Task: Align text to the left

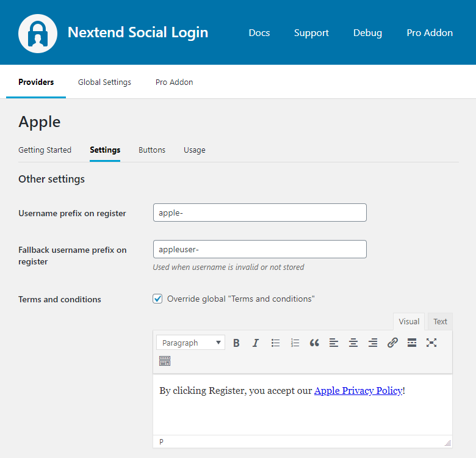Action: click(334, 343)
